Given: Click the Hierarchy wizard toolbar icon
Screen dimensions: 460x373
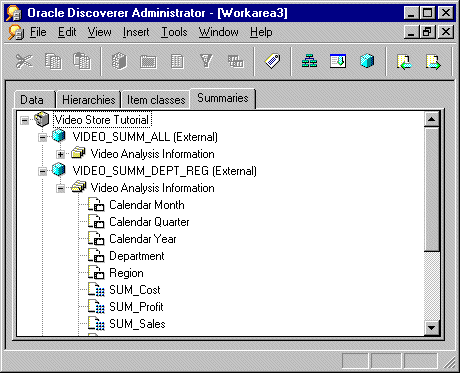Looking at the screenshot, I should [309, 62].
